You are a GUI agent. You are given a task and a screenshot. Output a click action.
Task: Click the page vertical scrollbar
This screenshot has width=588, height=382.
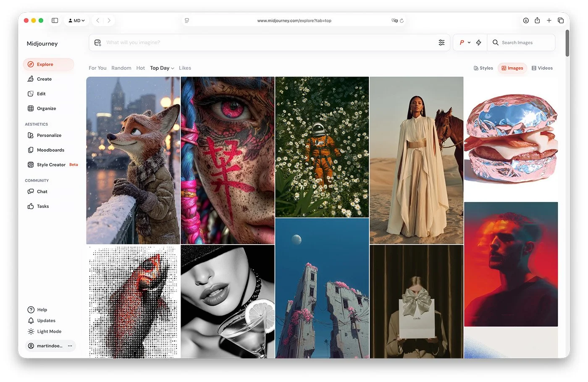(567, 43)
